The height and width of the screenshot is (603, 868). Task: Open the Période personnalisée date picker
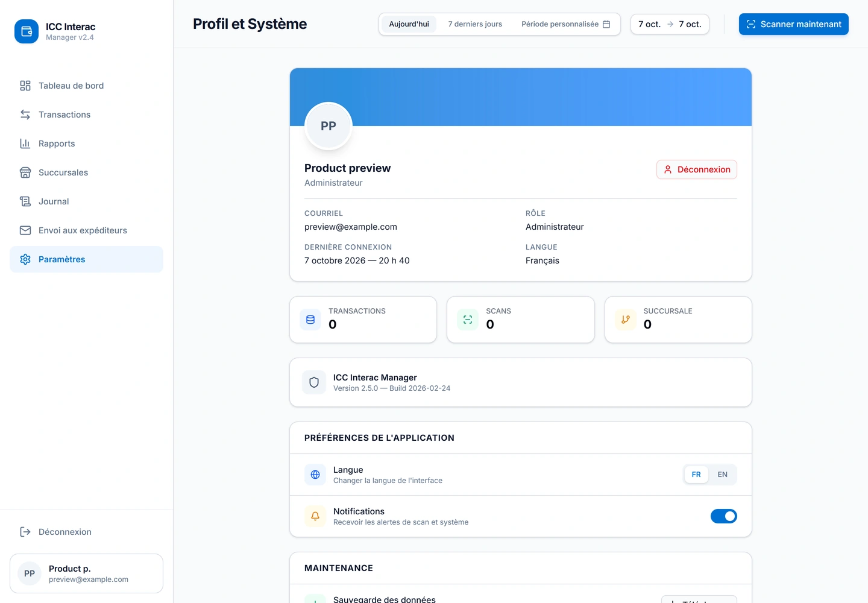tap(565, 24)
